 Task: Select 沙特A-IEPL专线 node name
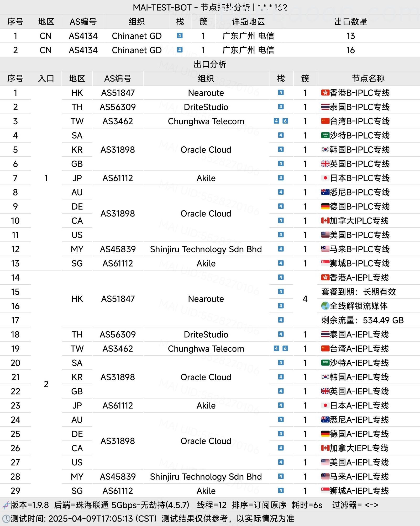tap(359, 363)
